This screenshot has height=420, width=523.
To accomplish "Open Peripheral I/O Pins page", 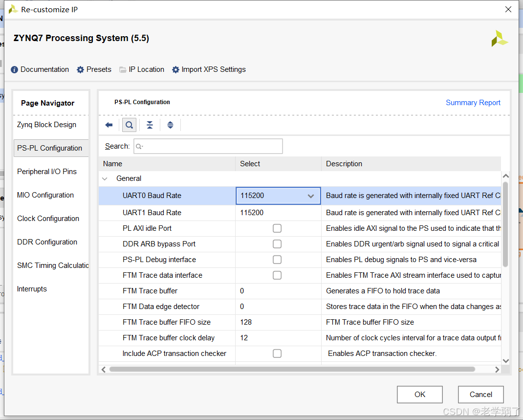I will (x=47, y=172).
